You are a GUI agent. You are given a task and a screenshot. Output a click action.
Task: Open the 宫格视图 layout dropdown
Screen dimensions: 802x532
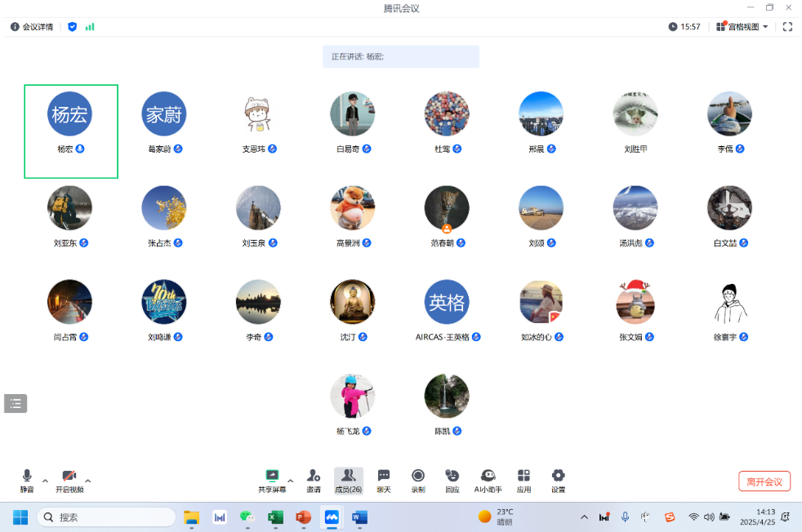coord(742,27)
